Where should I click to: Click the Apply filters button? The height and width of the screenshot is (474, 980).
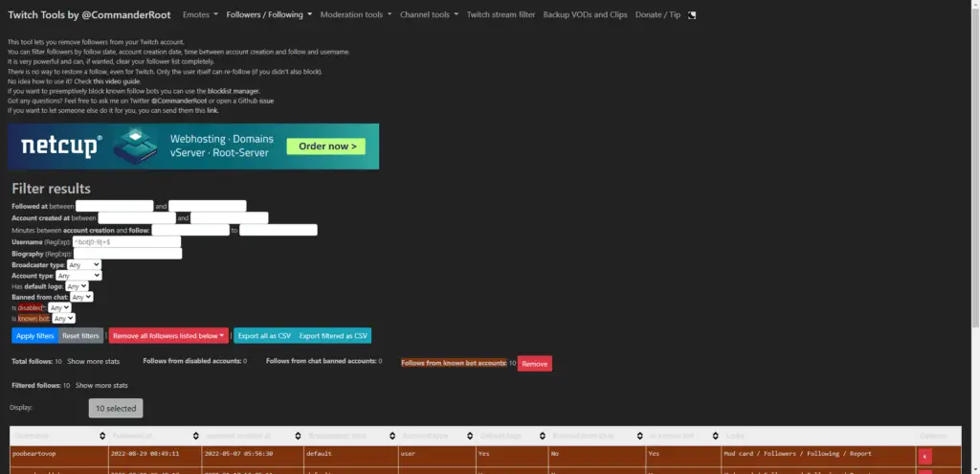click(x=35, y=336)
